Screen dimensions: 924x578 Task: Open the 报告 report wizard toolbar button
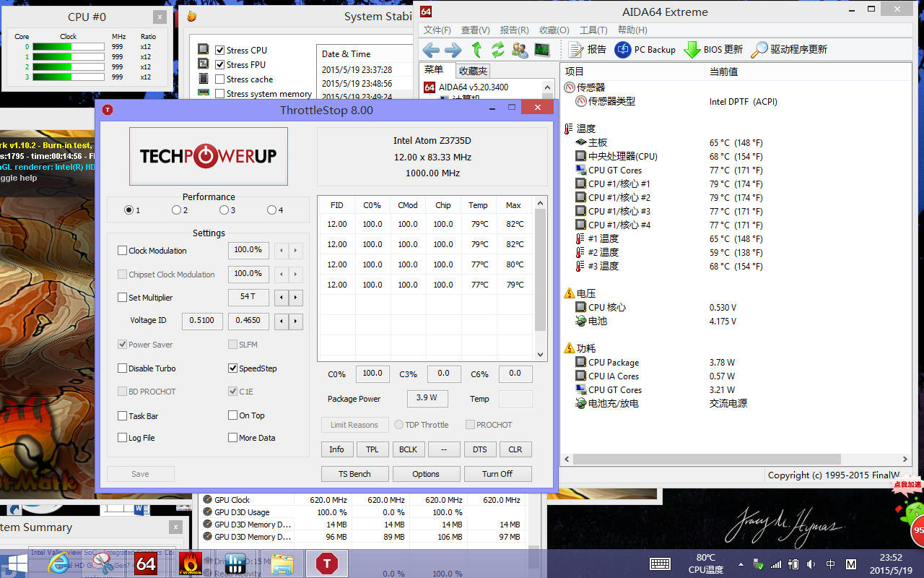click(588, 50)
